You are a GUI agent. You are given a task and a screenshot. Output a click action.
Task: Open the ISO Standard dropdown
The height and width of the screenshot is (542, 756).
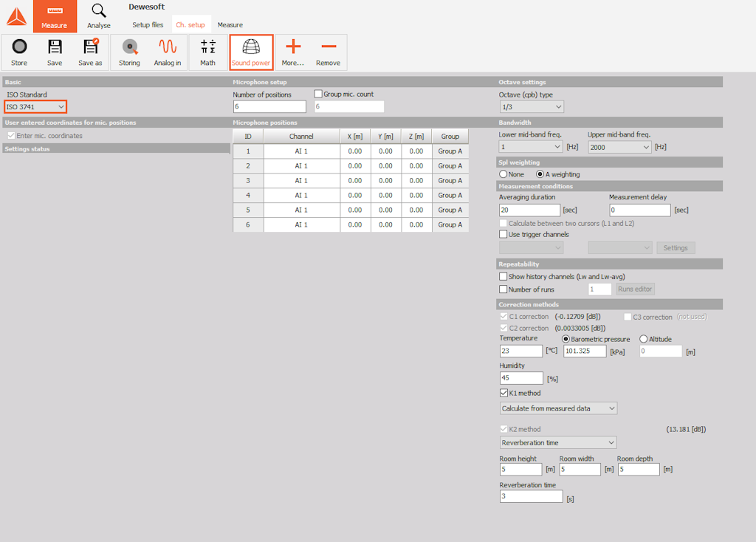click(35, 106)
